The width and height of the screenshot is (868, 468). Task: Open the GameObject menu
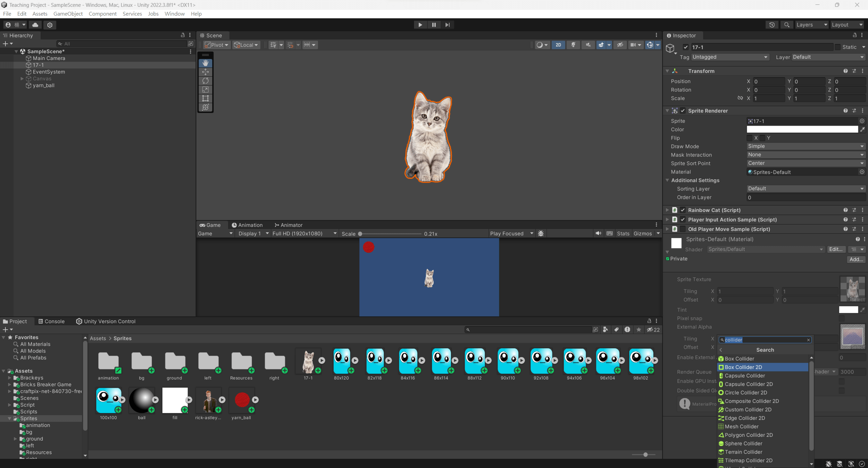[68, 14]
